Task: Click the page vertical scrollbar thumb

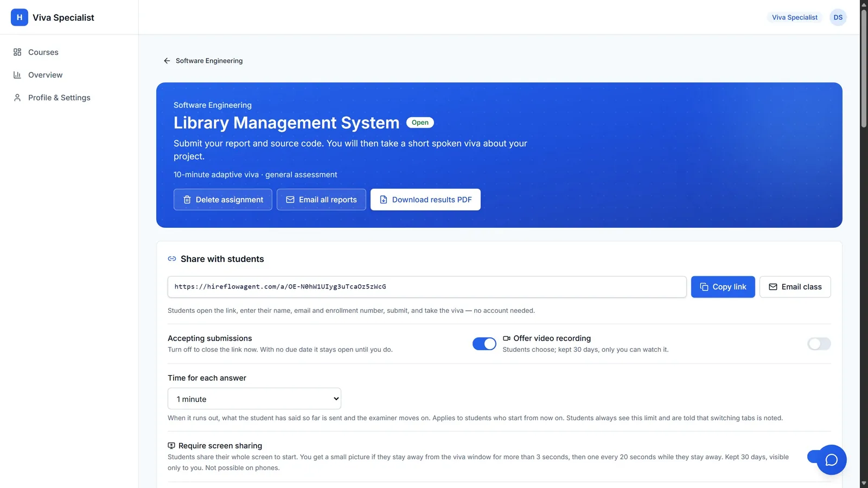Action: click(864, 68)
